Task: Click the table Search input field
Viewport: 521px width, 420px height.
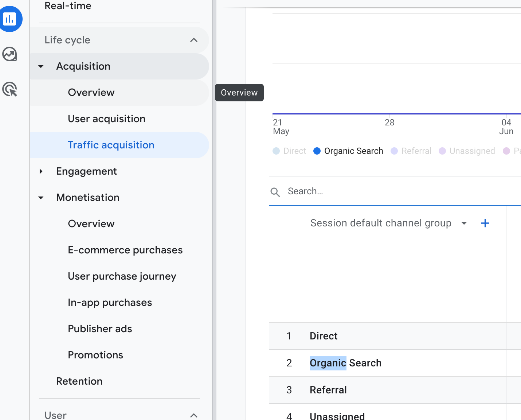Action: pyautogui.click(x=364, y=191)
